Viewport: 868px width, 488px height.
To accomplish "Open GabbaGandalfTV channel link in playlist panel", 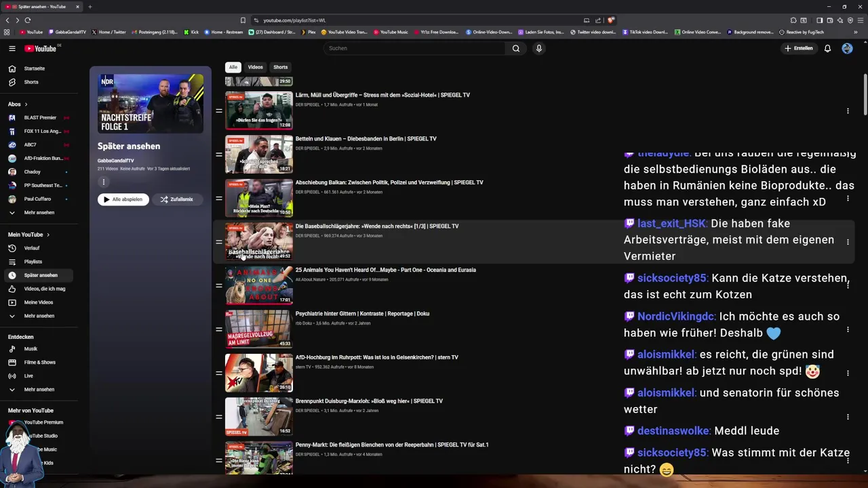I will [116, 161].
